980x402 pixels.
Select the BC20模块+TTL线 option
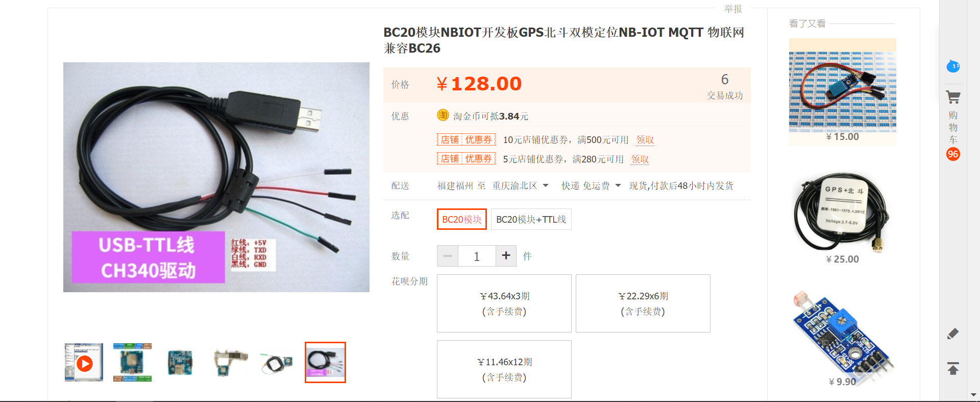tap(531, 219)
